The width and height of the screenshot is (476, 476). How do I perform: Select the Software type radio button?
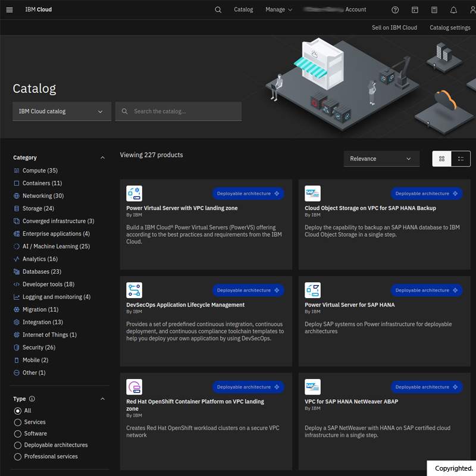18,434
